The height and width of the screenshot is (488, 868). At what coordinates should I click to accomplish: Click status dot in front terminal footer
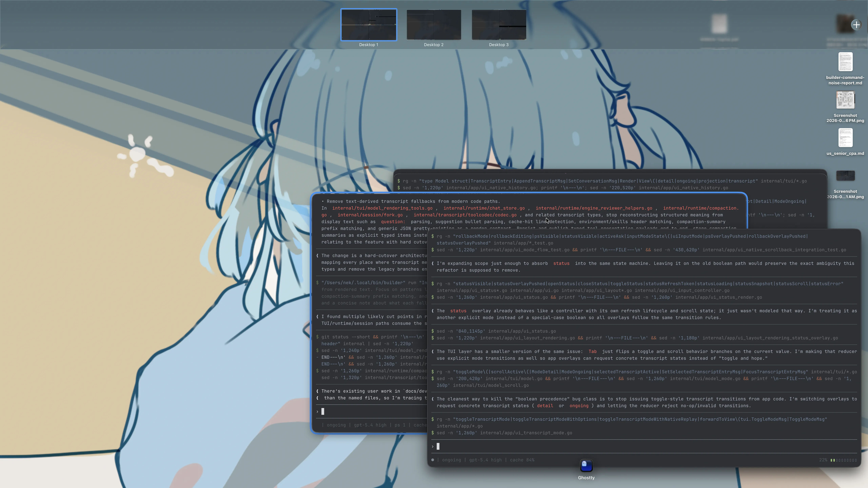point(433,460)
